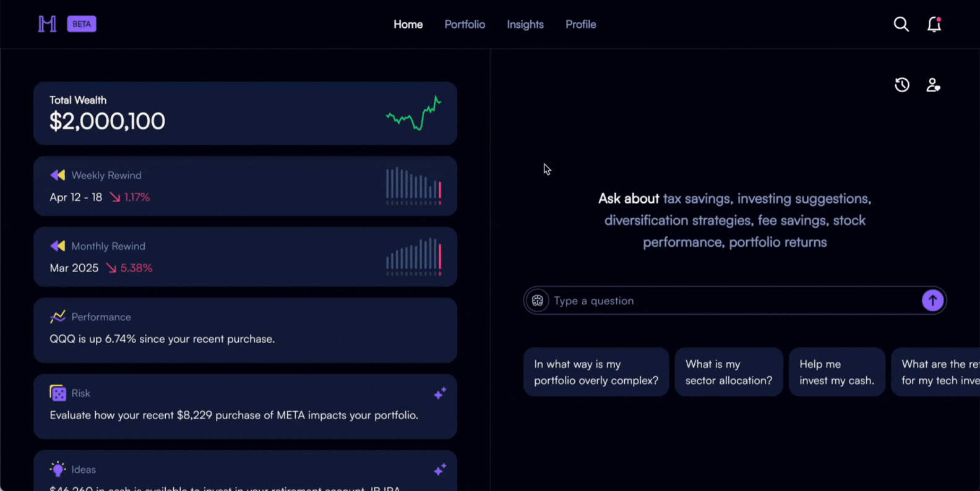Choose 'What is my sector allocation?' suggestion
The image size is (980, 491).
729,372
